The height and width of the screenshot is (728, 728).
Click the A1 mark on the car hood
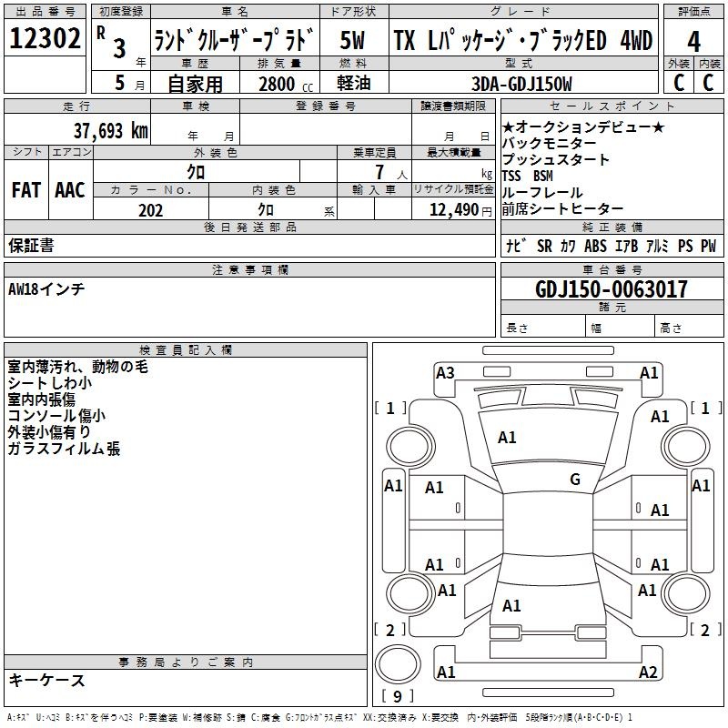pyautogui.click(x=507, y=438)
